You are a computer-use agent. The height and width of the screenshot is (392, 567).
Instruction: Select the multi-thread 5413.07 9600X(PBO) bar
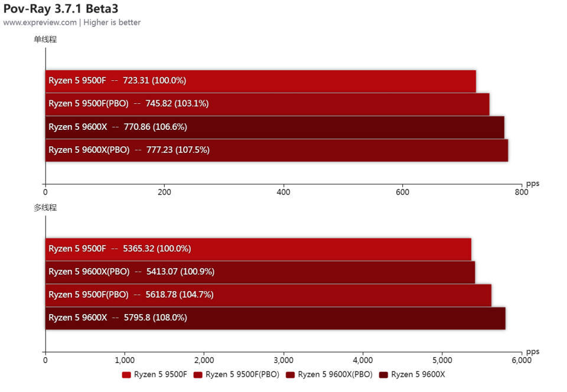[x=260, y=272]
